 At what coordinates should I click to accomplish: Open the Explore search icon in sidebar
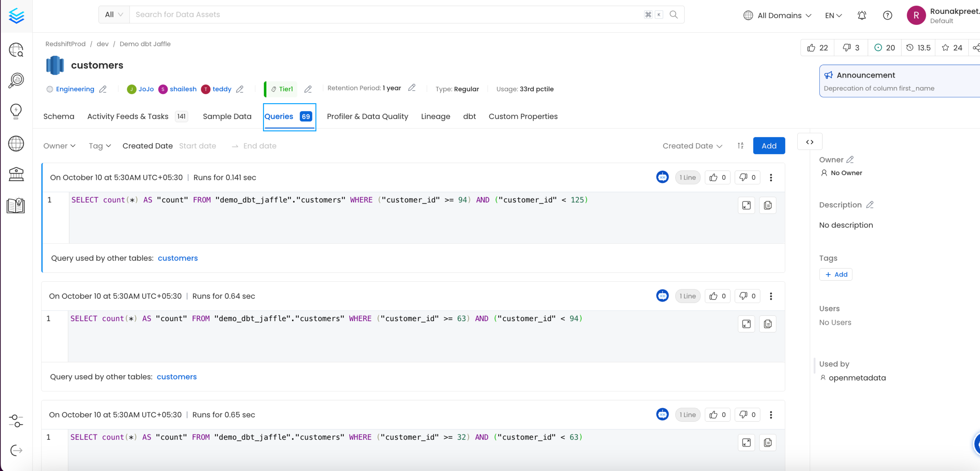click(16, 49)
